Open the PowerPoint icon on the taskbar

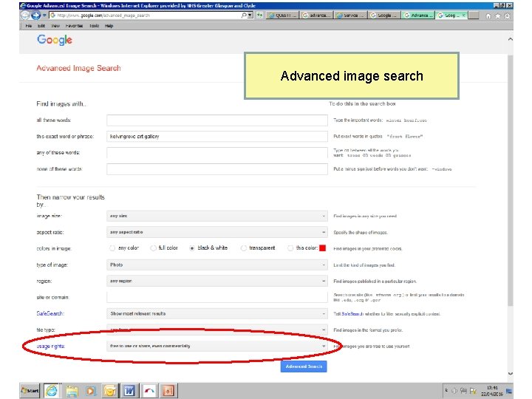click(x=168, y=391)
